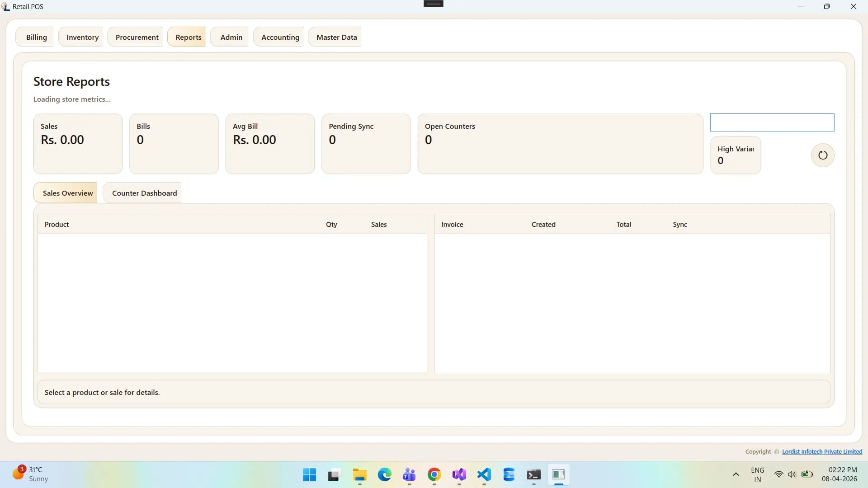Click the Pending Sync metric card
The image size is (868, 488).
point(366,144)
